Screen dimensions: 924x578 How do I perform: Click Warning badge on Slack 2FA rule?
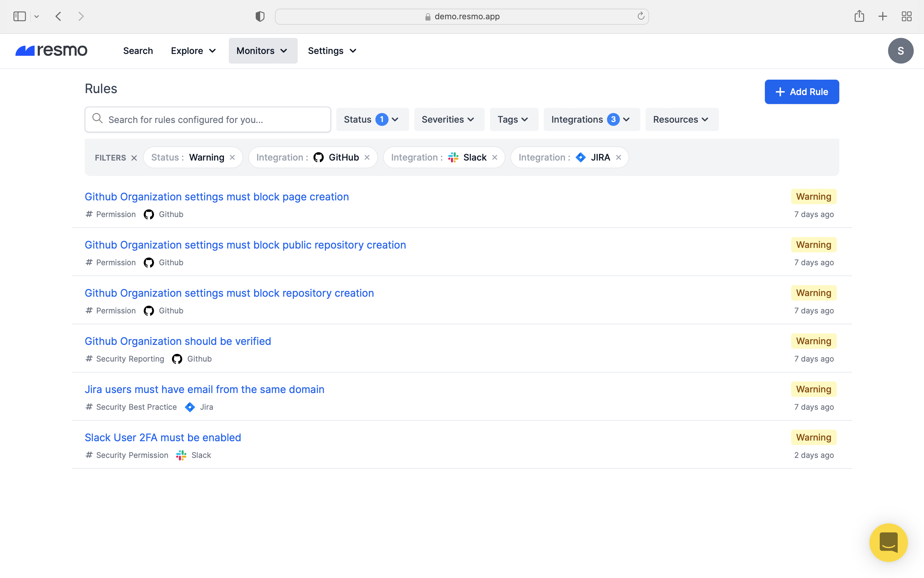pos(813,437)
